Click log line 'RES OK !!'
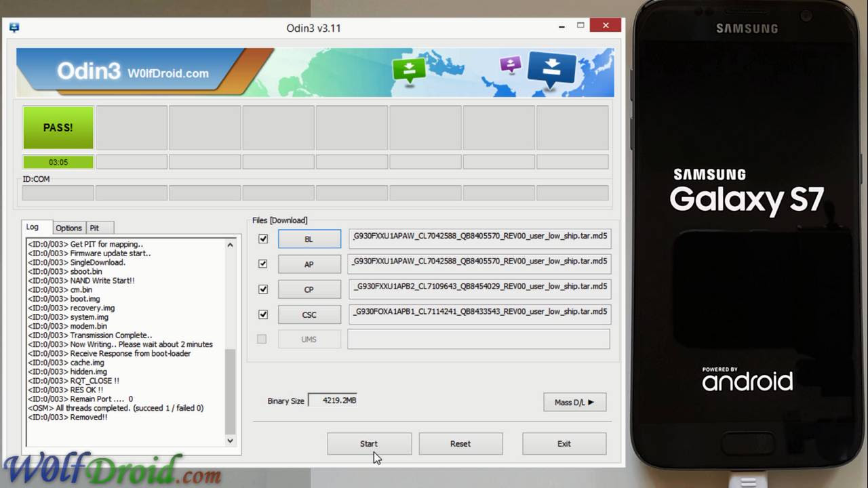The image size is (868, 488). point(65,390)
